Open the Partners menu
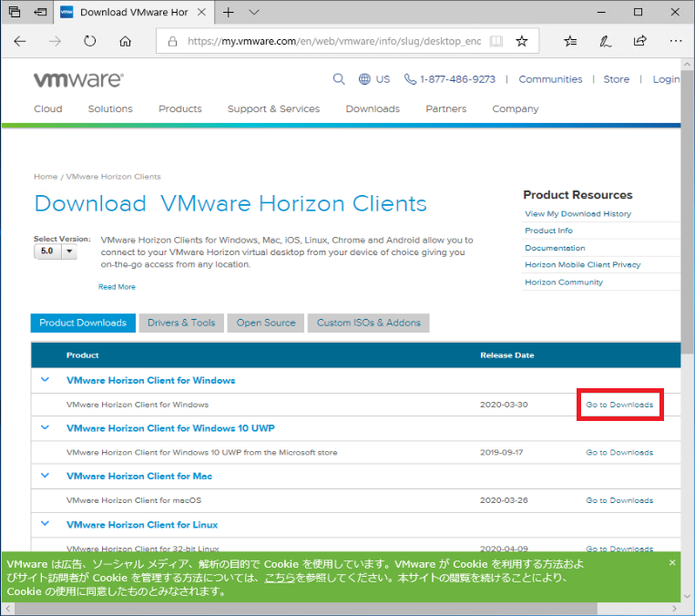Image resolution: width=695 pixels, height=616 pixels. click(x=446, y=108)
